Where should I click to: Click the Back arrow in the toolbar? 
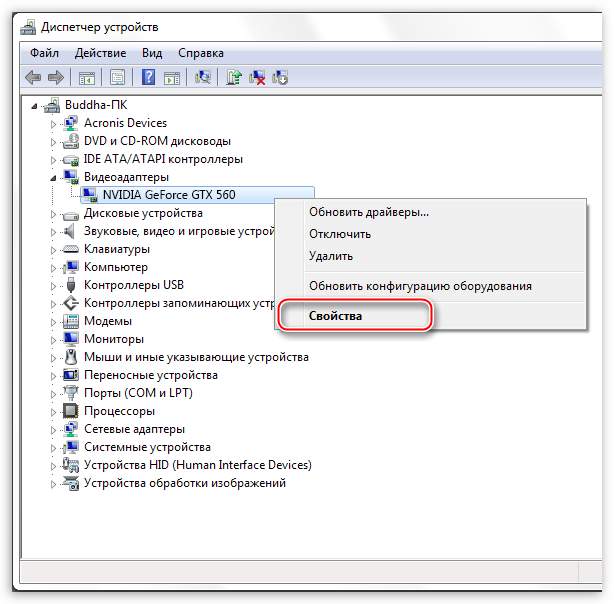34,77
